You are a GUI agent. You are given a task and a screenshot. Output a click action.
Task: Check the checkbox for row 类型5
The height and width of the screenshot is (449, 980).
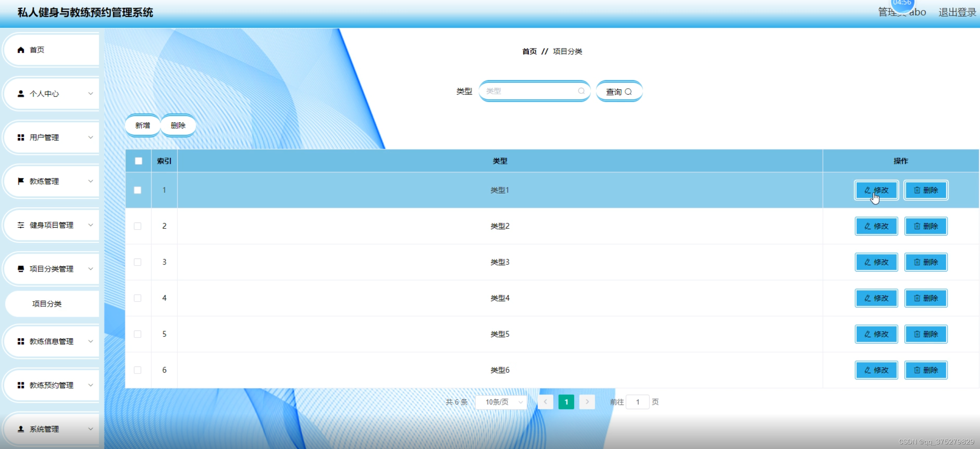click(x=138, y=334)
